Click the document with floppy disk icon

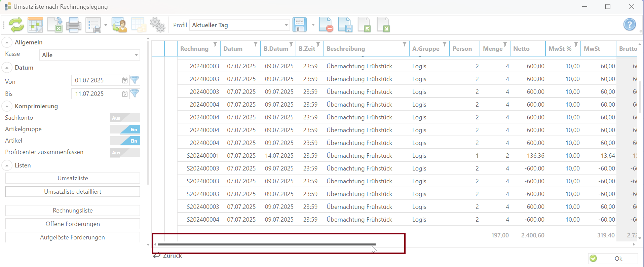pyautogui.click(x=345, y=25)
